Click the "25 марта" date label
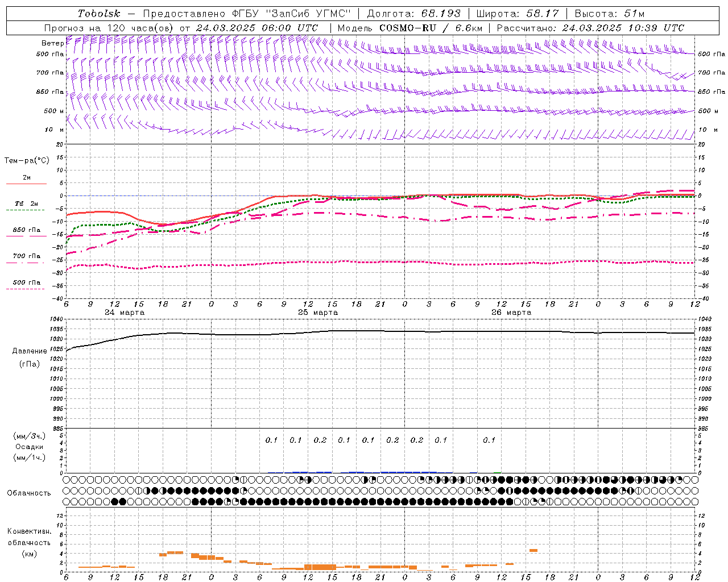 (318, 313)
